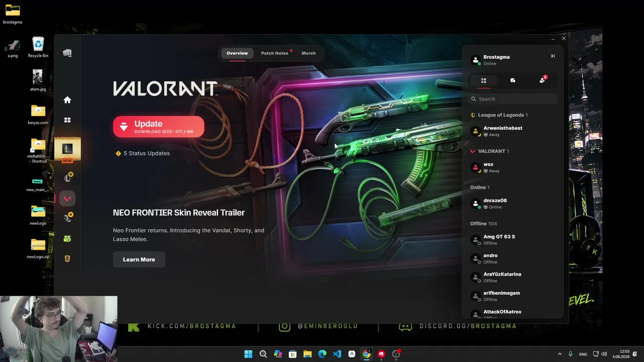644x362 pixels.
Task: Select offline friend AraYüzKatarina
Action: point(513,277)
